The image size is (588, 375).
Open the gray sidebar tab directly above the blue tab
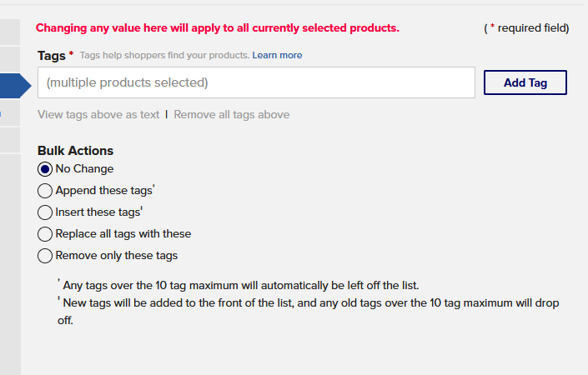[10, 59]
